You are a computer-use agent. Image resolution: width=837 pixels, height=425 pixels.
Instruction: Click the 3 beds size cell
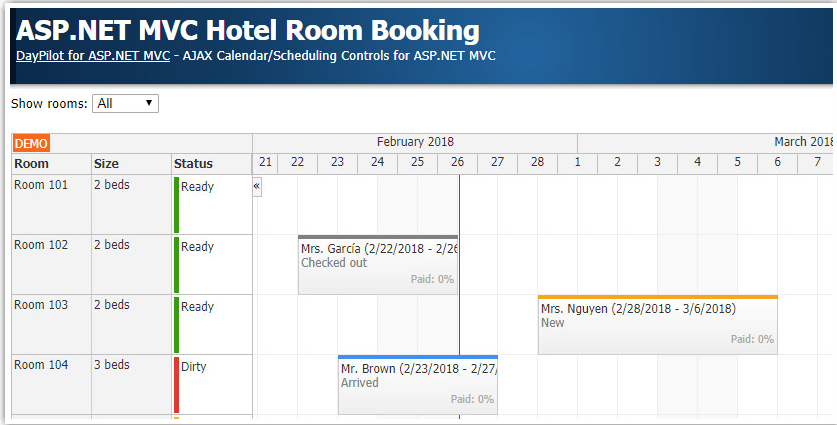(x=112, y=366)
